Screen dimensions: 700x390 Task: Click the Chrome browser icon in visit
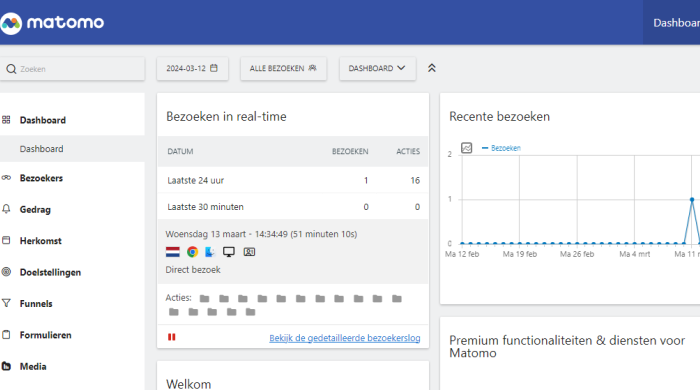192,252
